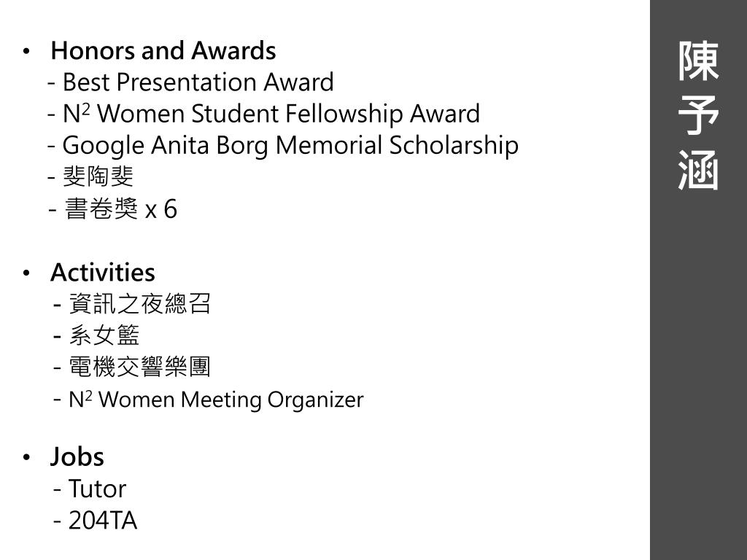The height and width of the screenshot is (560, 747).
Task: Select the 書卷獎 x 6 line
Action: 113,209
